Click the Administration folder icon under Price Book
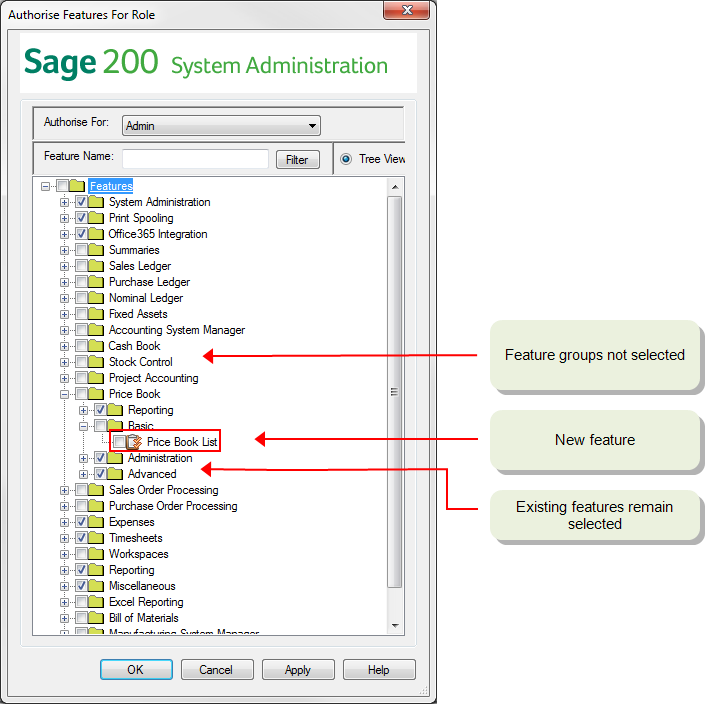The width and height of the screenshot is (715, 704). click(115, 458)
